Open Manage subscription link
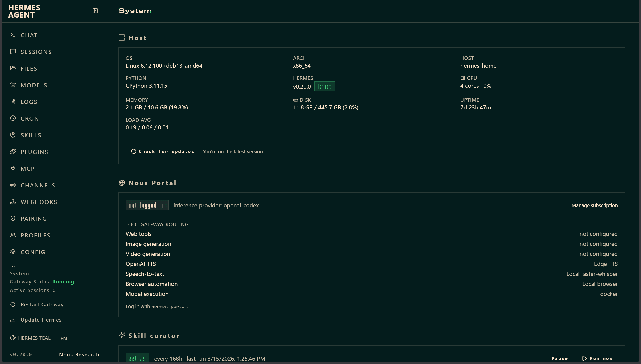 [x=594, y=205]
